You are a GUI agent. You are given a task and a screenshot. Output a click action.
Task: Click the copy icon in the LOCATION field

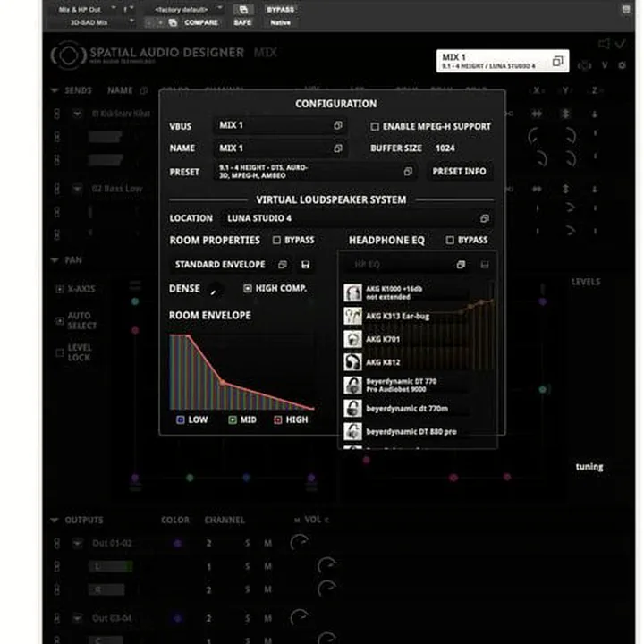[484, 218]
